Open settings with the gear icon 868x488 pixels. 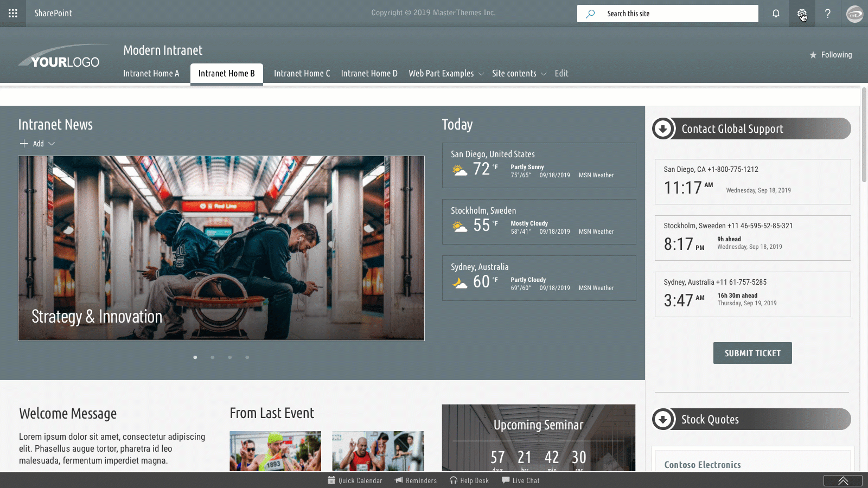801,13
